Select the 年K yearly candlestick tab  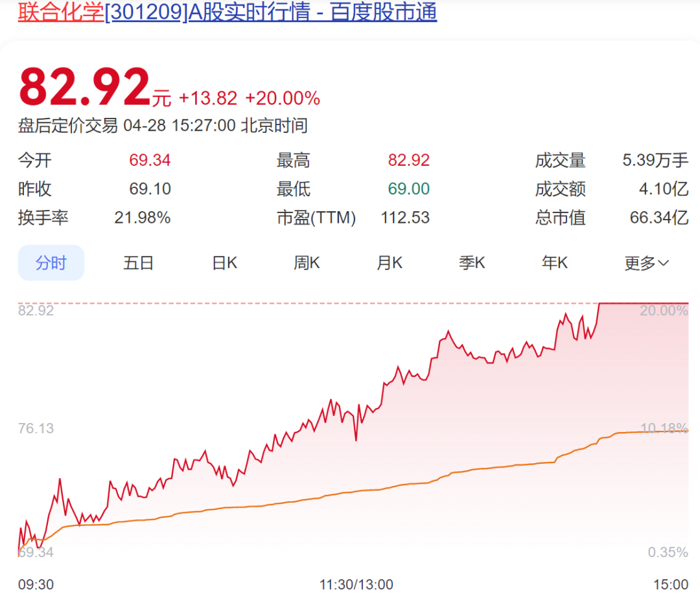point(555,263)
